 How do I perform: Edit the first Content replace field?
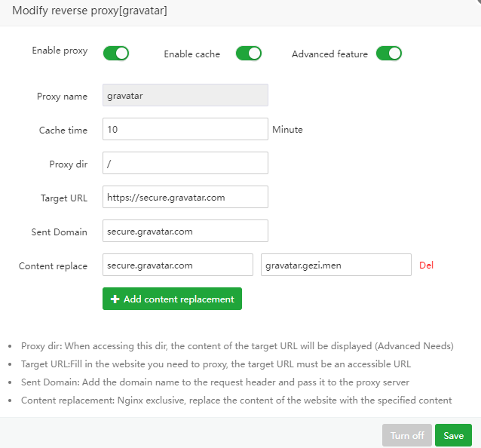pos(177,265)
